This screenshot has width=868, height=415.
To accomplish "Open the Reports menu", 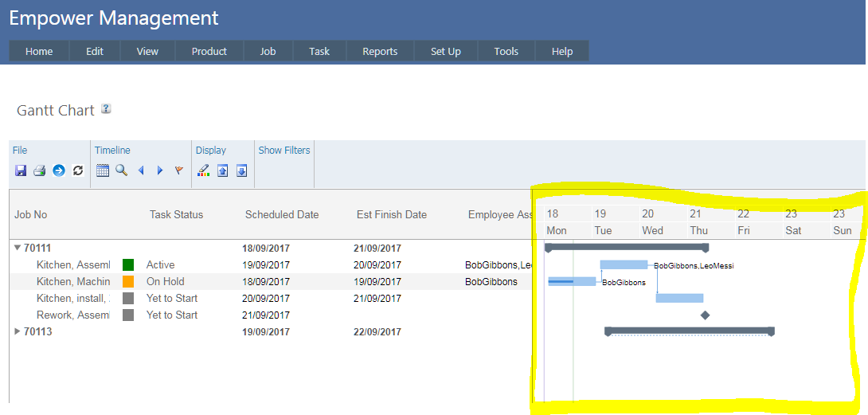I will tap(380, 51).
